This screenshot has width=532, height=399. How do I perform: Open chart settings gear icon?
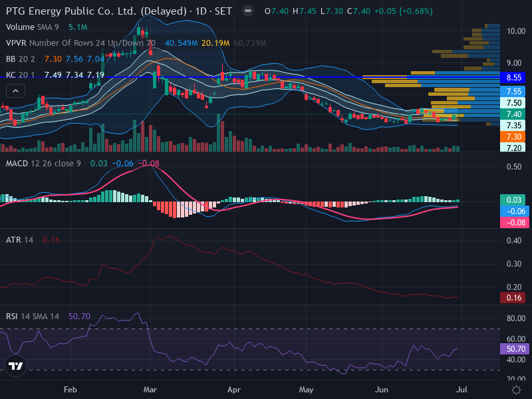516,390
